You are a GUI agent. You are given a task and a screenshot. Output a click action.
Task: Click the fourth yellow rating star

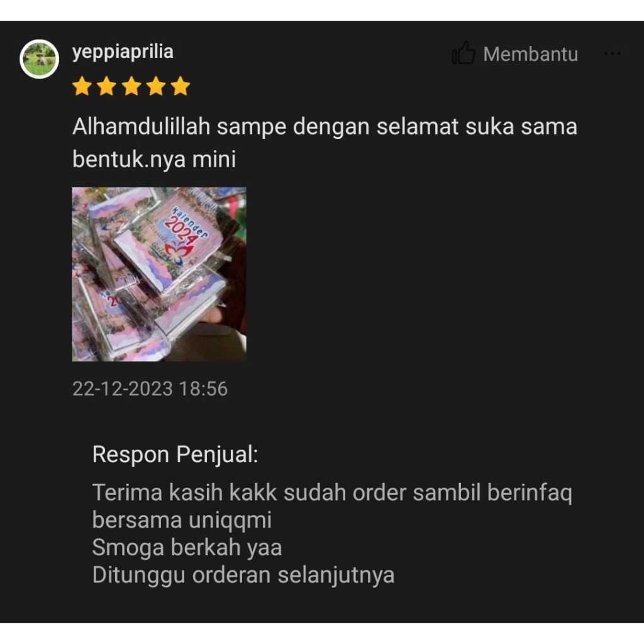pyautogui.click(x=156, y=86)
